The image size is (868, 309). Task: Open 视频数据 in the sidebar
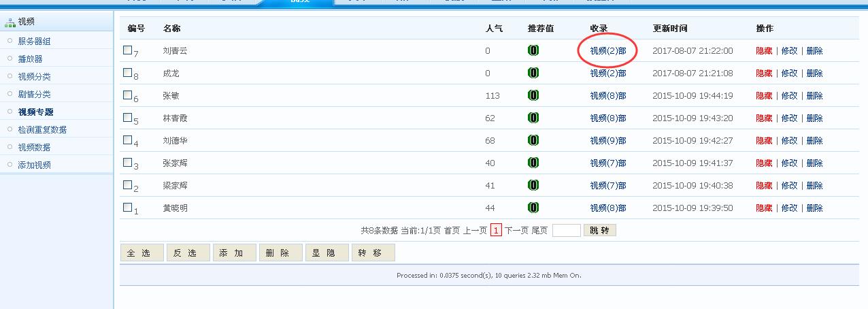[x=34, y=147]
